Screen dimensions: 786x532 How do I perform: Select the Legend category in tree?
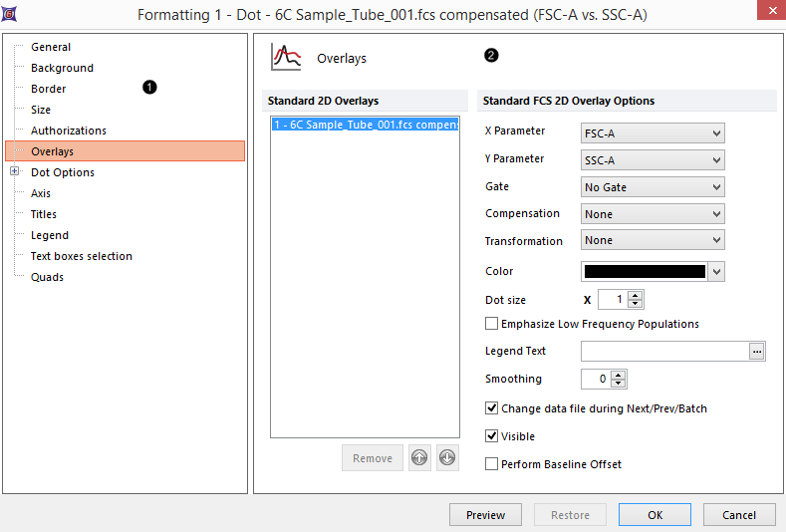coord(50,235)
